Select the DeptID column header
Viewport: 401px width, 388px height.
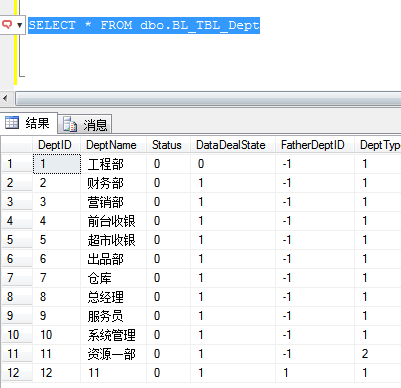[56, 145]
